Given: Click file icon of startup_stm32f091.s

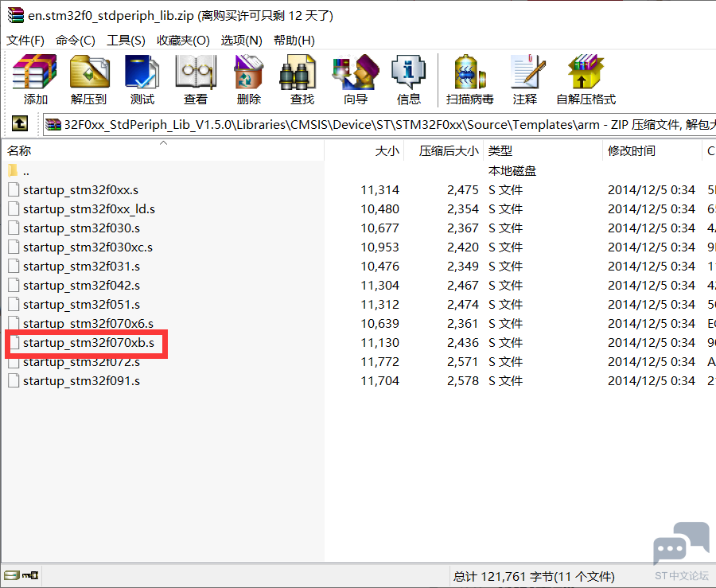Looking at the screenshot, I should point(14,380).
